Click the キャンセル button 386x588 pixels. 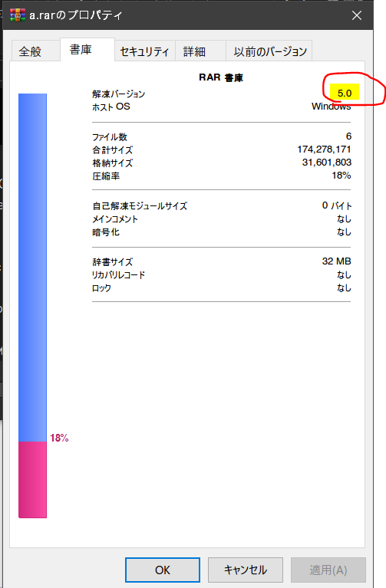246,570
